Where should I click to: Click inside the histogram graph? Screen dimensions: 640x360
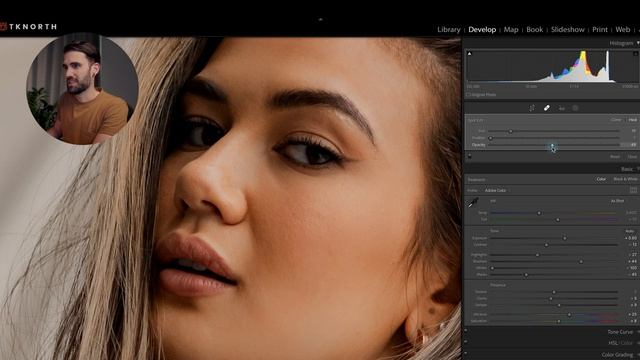(x=553, y=66)
